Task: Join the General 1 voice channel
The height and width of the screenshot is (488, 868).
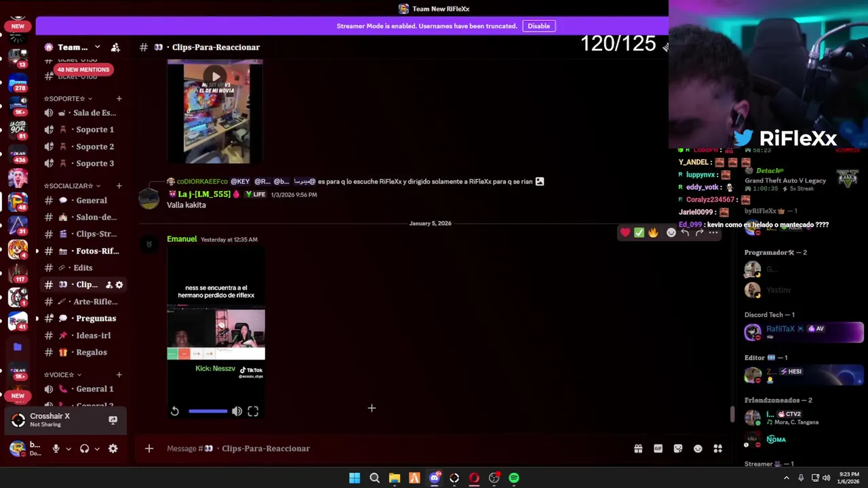Action: tap(84, 389)
